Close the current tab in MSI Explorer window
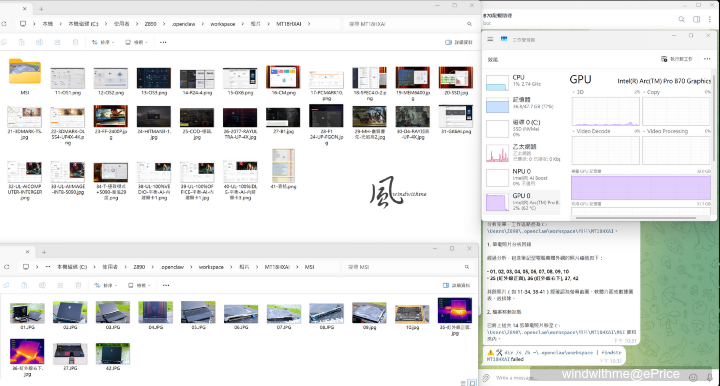The width and height of the screenshot is (720, 386). point(28,252)
